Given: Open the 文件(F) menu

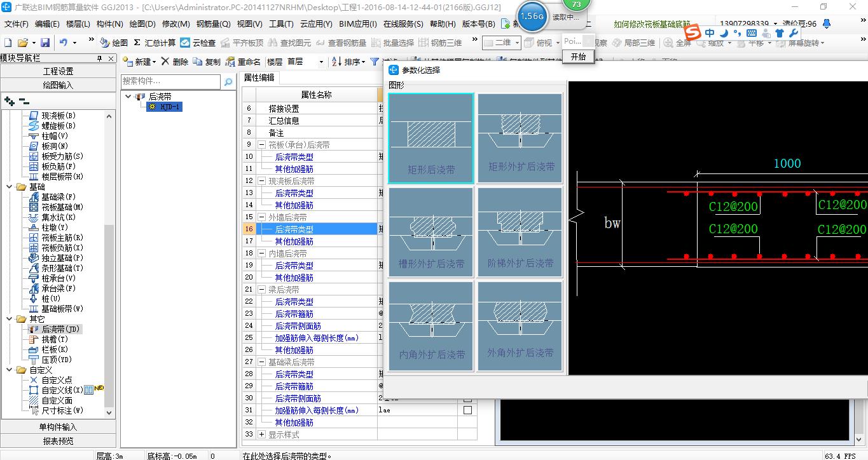Looking at the screenshot, I should coord(16,24).
